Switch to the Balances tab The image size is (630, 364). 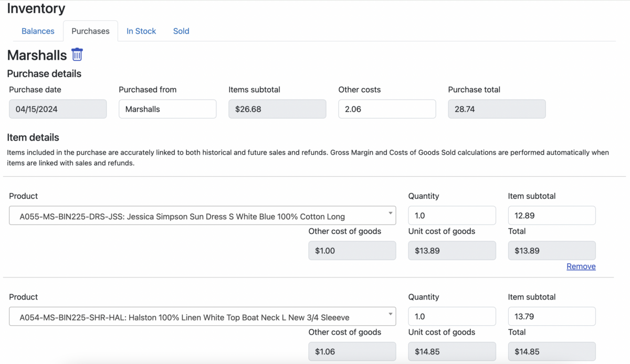click(37, 31)
